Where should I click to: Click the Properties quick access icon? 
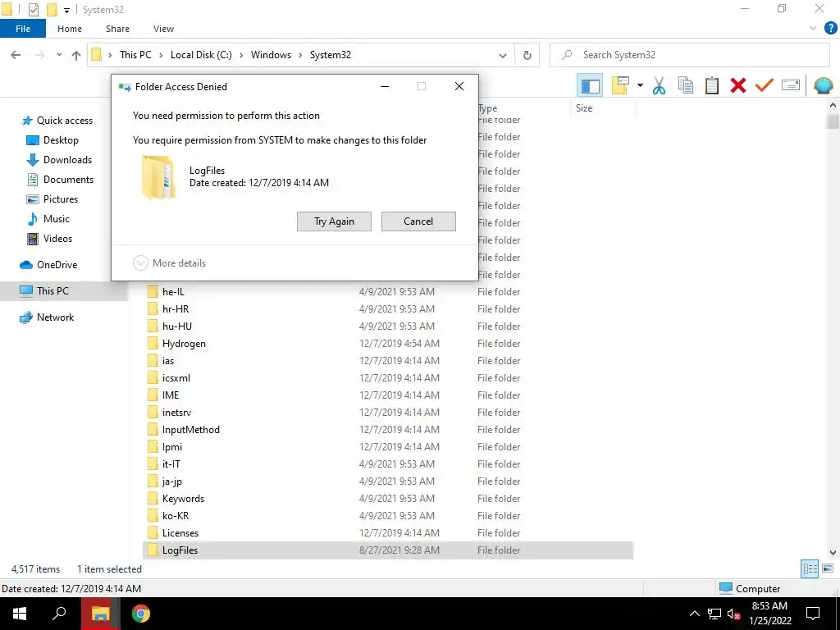point(33,10)
